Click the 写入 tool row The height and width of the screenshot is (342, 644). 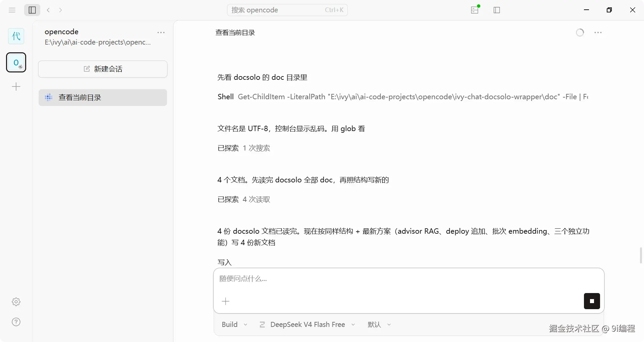pos(224,263)
